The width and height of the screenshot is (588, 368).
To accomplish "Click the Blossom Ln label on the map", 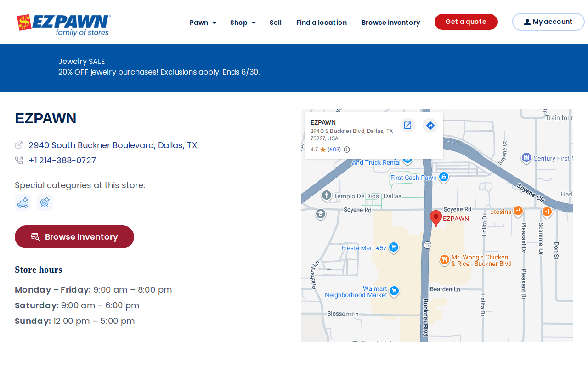I will [343, 314].
